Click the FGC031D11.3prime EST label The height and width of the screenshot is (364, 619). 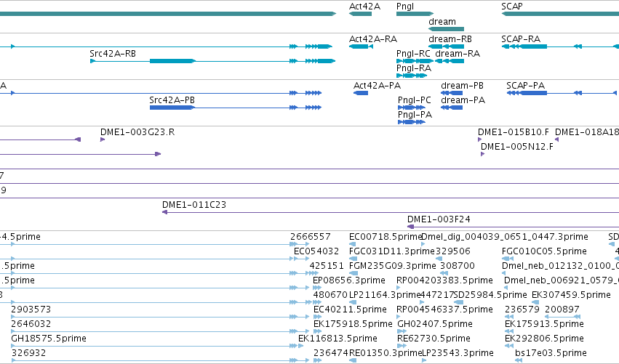(391, 251)
